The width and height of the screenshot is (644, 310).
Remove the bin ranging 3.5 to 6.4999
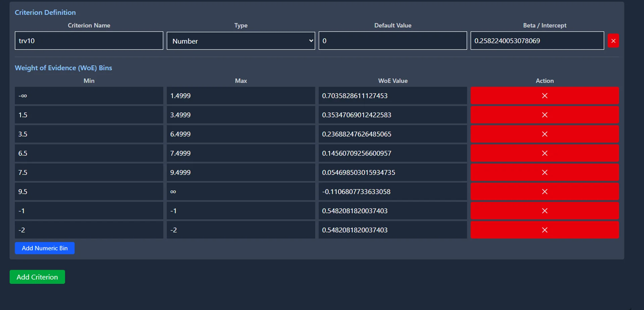pyautogui.click(x=544, y=134)
